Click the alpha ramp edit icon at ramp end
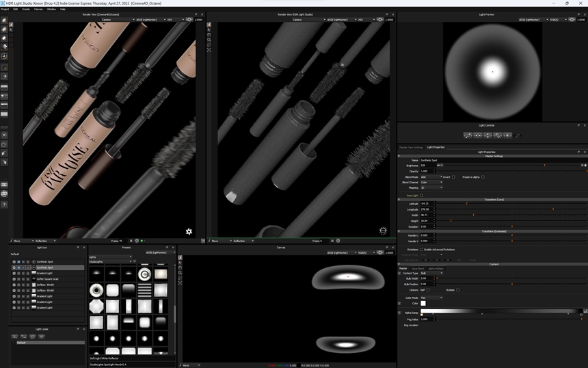Viewport: 588px width, 368px height. coord(585,311)
